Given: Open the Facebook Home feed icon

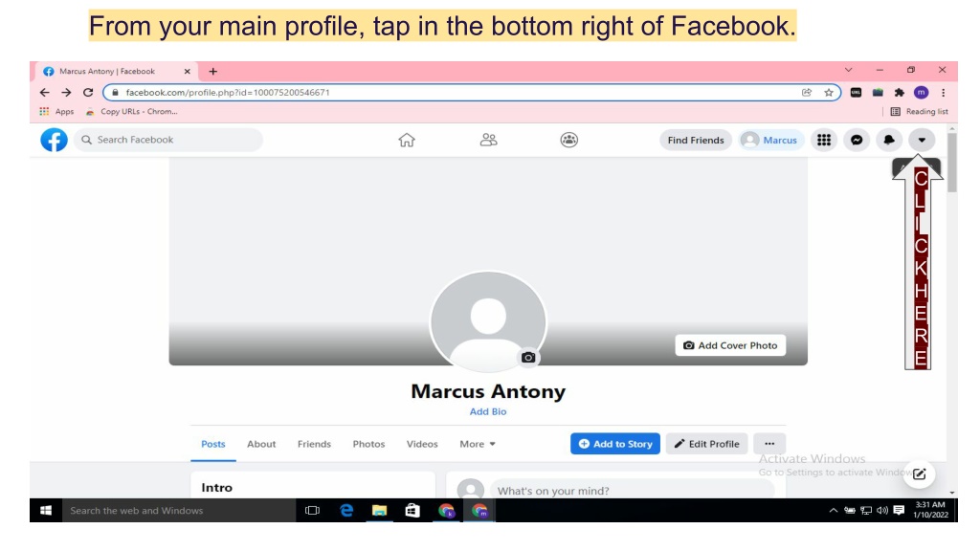Looking at the screenshot, I should [407, 140].
